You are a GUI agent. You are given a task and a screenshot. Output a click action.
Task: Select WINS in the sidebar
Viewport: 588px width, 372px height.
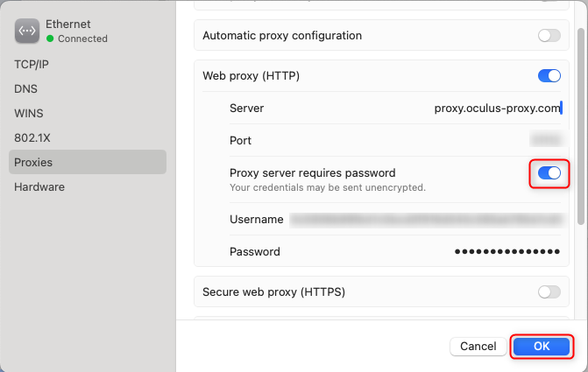click(x=28, y=113)
